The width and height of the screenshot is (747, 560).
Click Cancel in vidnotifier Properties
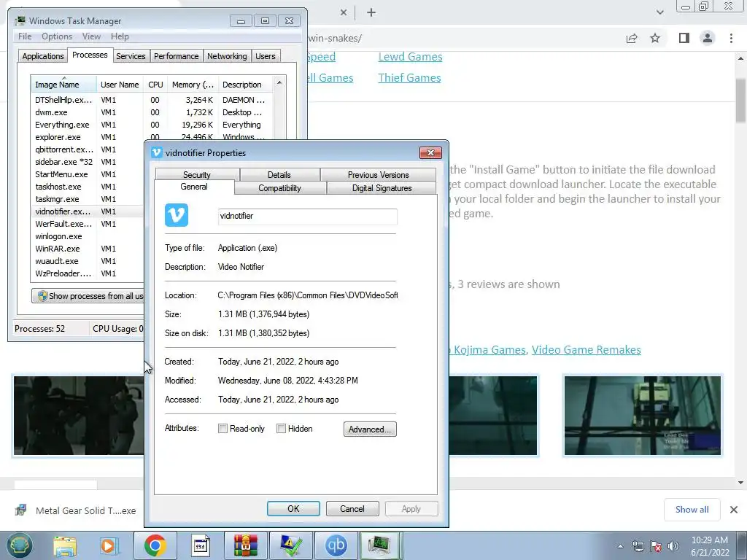(352, 508)
